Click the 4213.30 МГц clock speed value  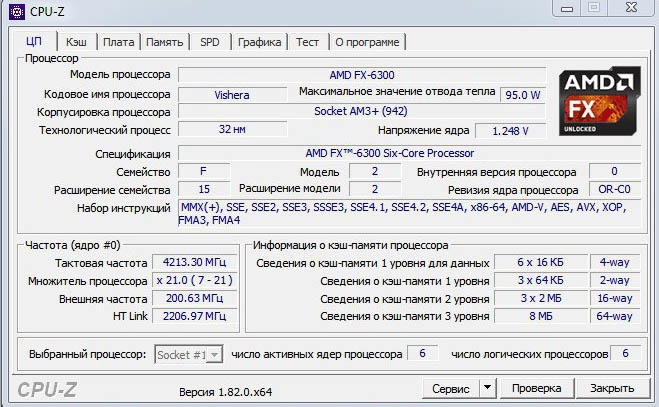(x=195, y=262)
